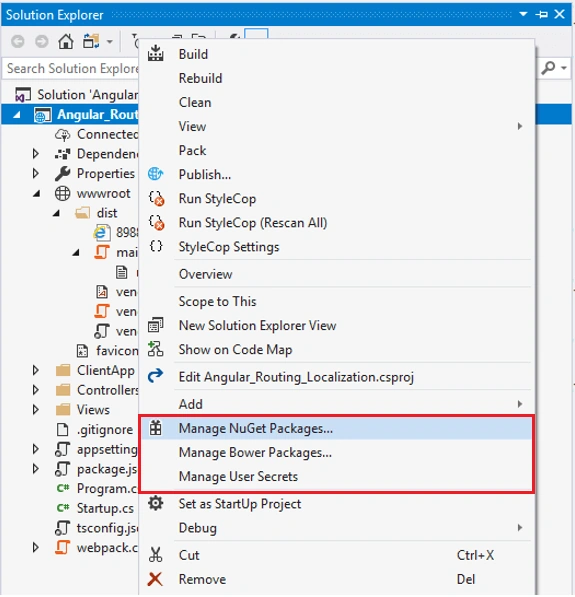Click the NuGet package icon
Image resolution: width=575 pixels, height=597 pixels.
coord(155,428)
